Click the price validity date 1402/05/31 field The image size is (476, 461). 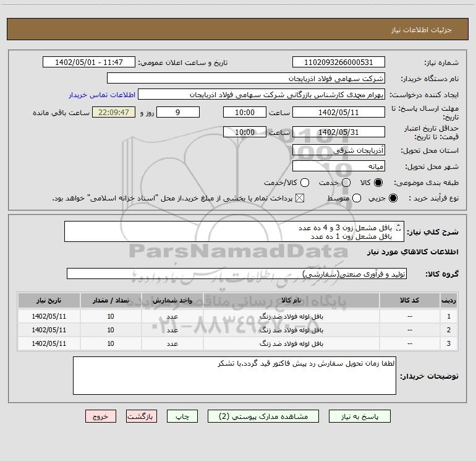(x=339, y=132)
